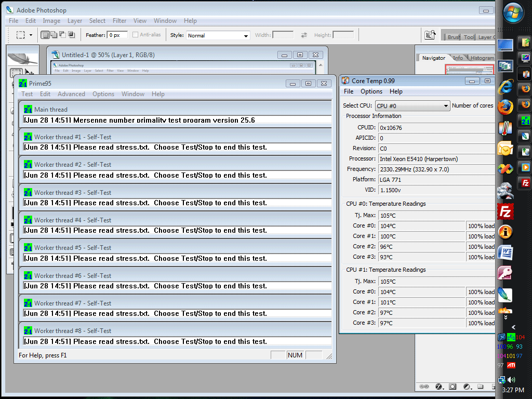The height and width of the screenshot is (399, 532).
Task: Switch to the Info palette tab
Action: click(458, 58)
